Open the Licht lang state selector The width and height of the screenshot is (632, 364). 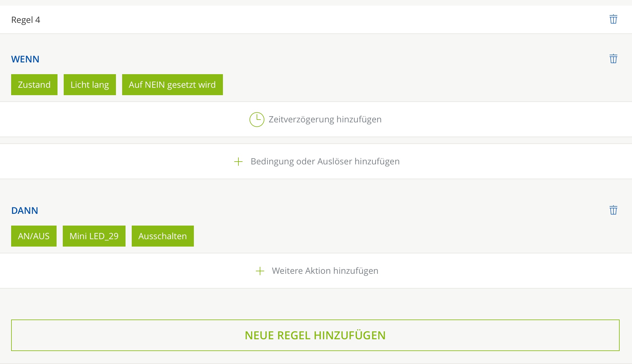tap(90, 85)
